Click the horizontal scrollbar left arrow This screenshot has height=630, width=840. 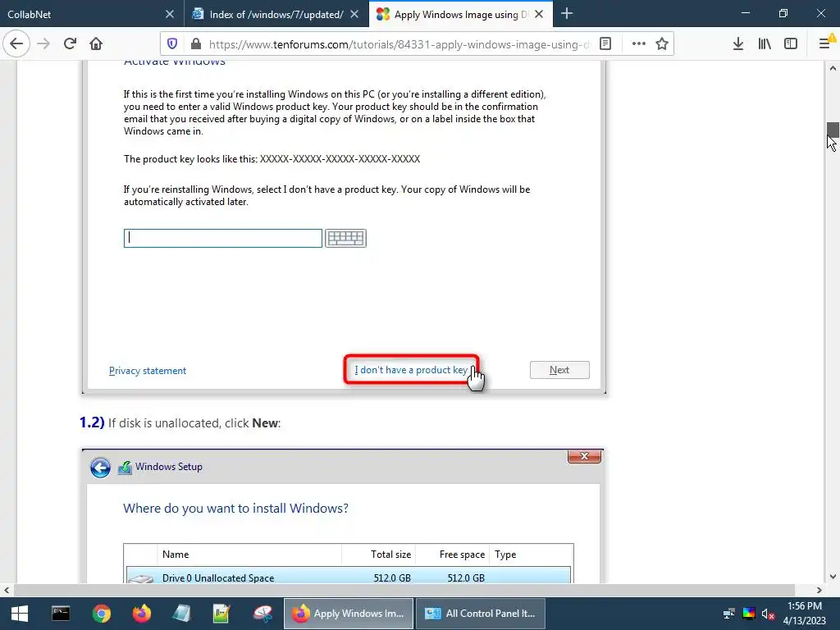click(7, 590)
